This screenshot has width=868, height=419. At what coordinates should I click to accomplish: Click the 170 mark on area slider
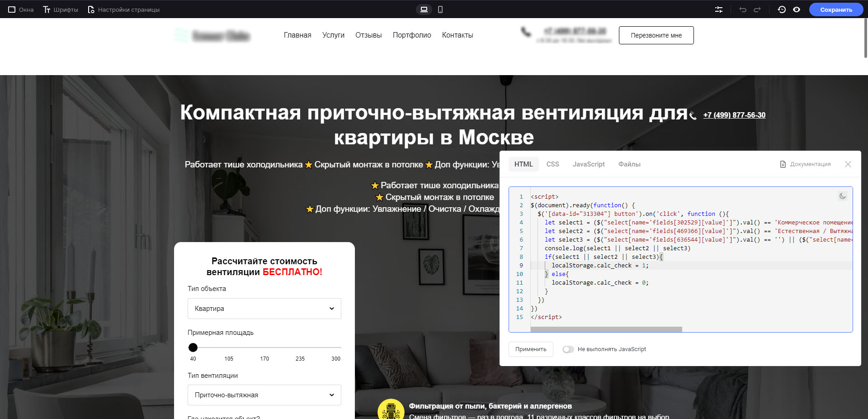point(264,359)
